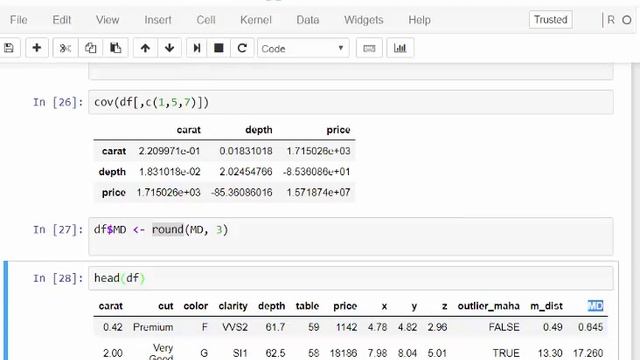Click the m_dist column header

click(x=546, y=306)
